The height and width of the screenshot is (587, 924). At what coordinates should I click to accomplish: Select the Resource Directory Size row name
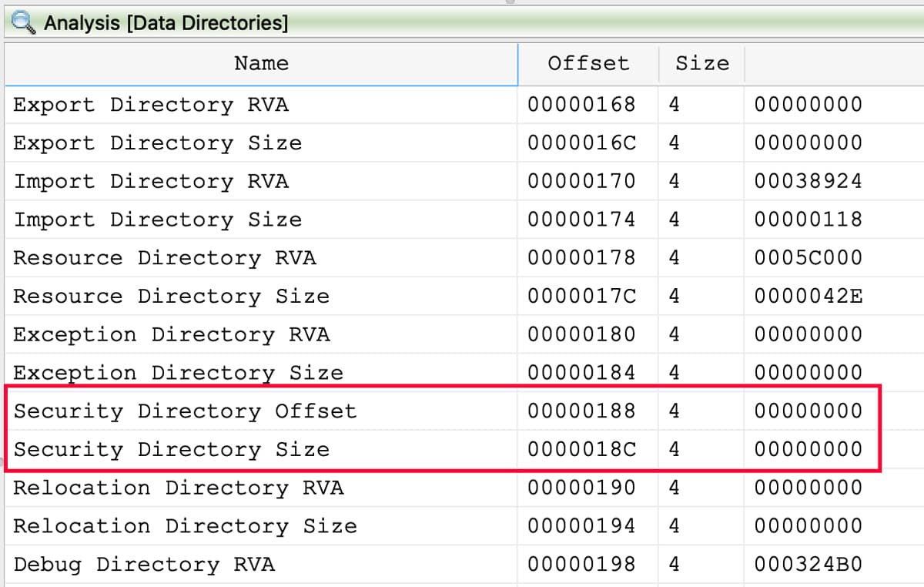(x=171, y=296)
